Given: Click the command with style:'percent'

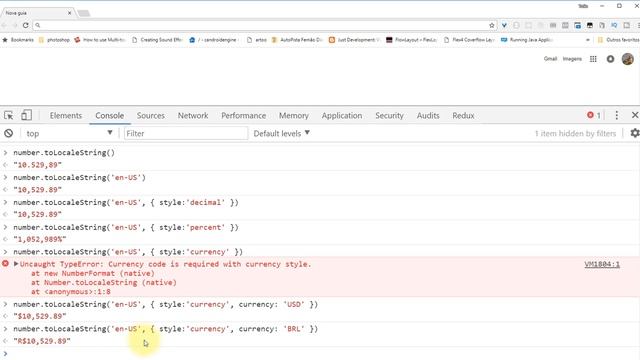Looking at the screenshot, I should point(126,227).
